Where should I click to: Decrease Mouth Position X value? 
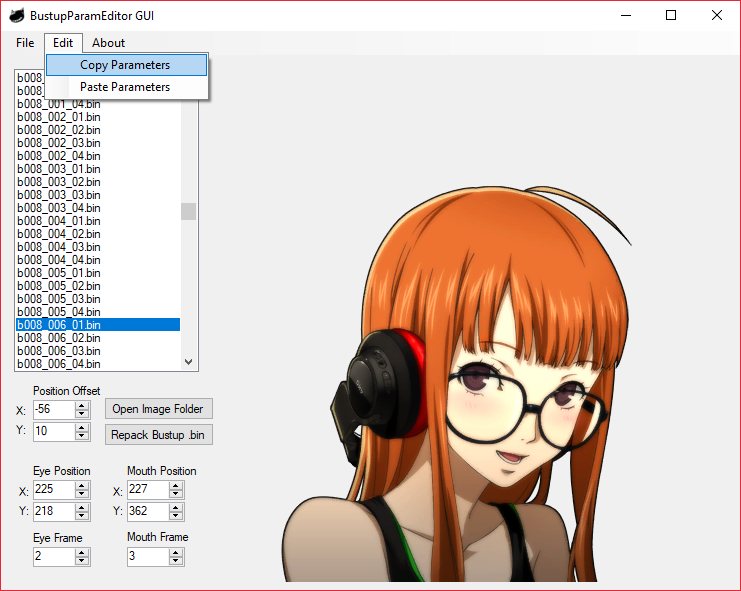tap(176, 494)
